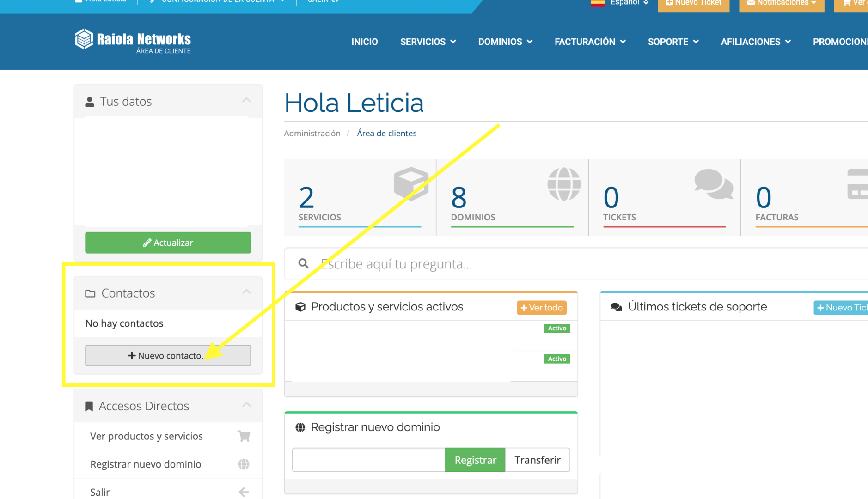
Task: Click the Raiola Networks logo
Action: pyautogui.click(x=133, y=41)
